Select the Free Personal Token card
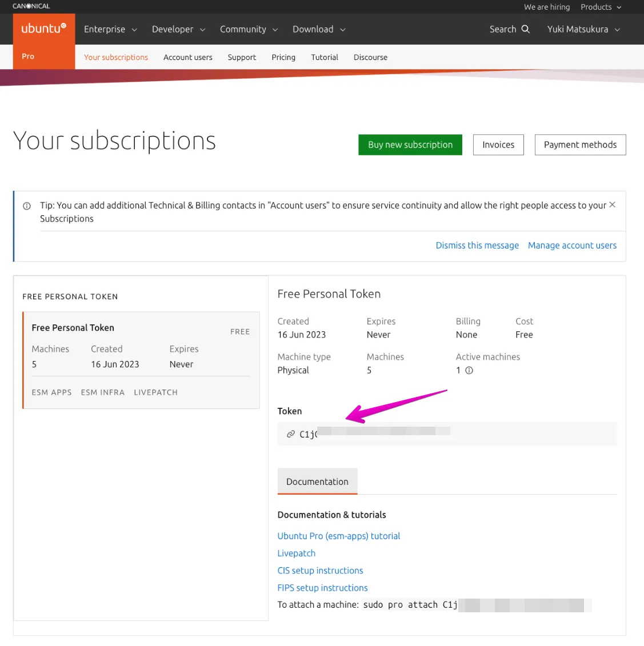Screen dimensions: 644x646 click(x=141, y=360)
